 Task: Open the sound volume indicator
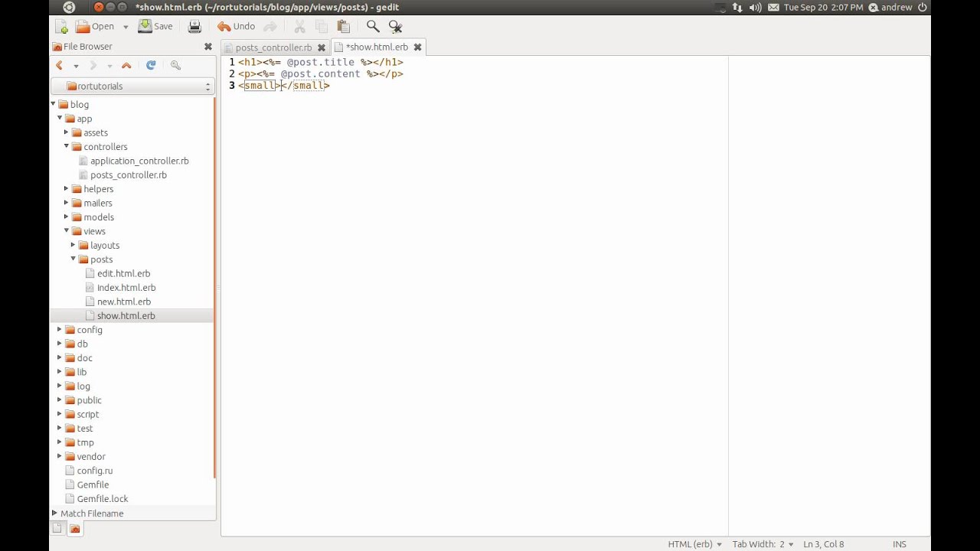tap(756, 7)
